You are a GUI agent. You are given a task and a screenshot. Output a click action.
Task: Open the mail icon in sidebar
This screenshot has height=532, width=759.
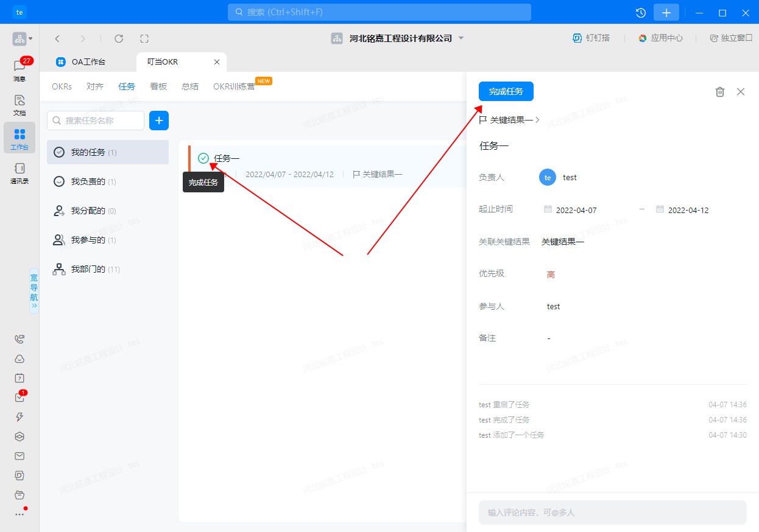coord(19,456)
